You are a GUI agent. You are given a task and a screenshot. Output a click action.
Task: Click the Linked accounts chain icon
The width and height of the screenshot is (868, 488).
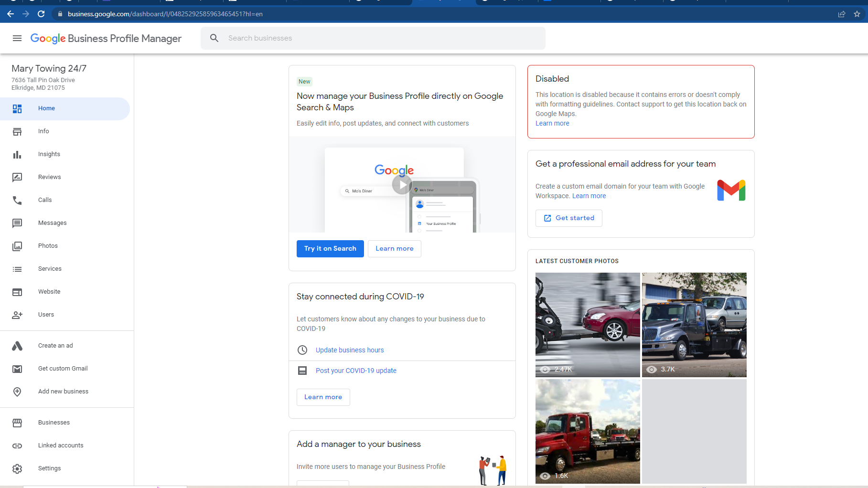(x=17, y=446)
